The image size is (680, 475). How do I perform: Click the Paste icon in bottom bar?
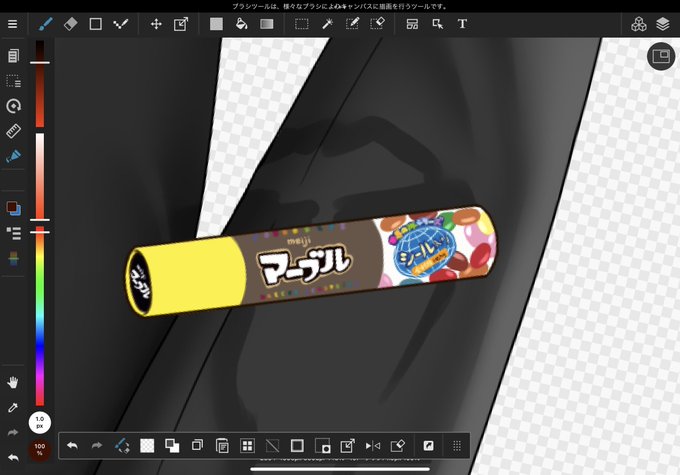(x=222, y=446)
